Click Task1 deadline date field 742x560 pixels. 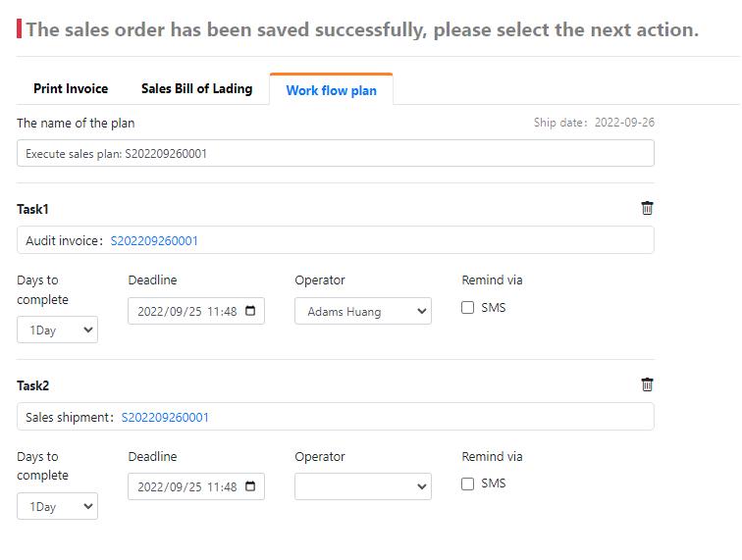tap(196, 311)
